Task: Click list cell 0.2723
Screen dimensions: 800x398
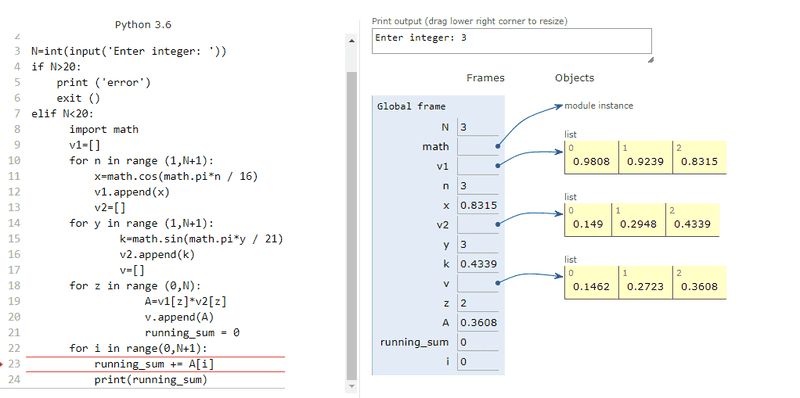Action: pyautogui.click(x=645, y=283)
